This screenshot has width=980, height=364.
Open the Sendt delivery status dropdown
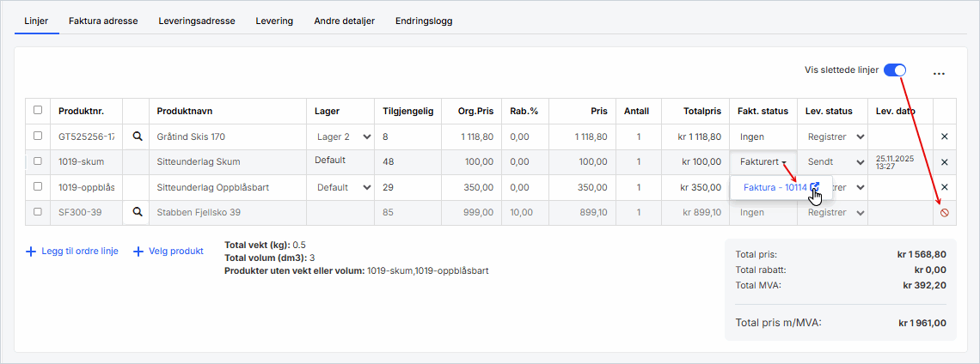click(x=831, y=161)
